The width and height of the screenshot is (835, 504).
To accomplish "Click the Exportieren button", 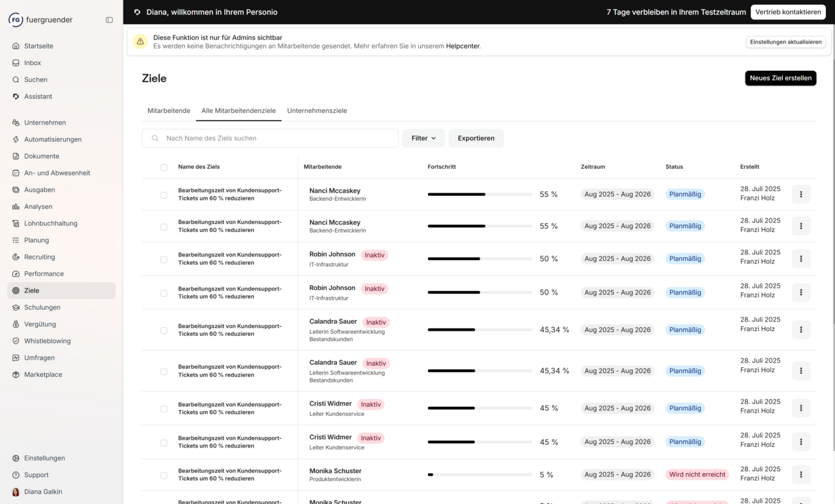I will [x=476, y=138].
